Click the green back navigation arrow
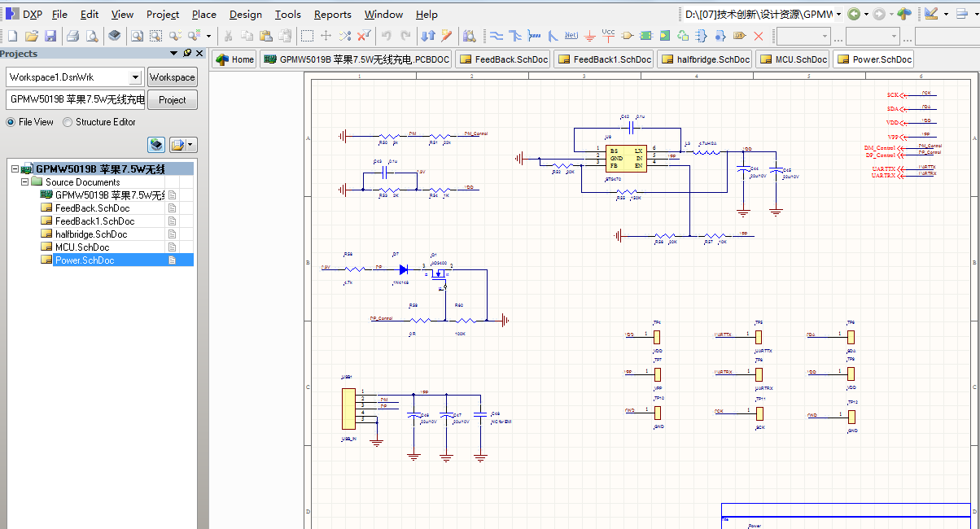This screenshot has width=980, height=529. (853, 14)
